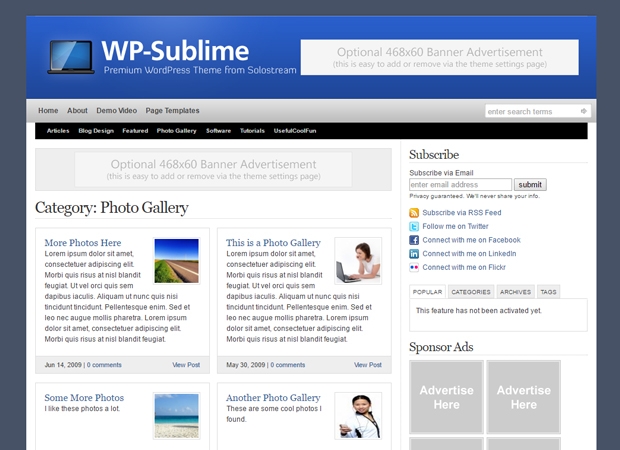Focus the enter email address field
This screenshot has height=450, width=620.
(461, 185)
